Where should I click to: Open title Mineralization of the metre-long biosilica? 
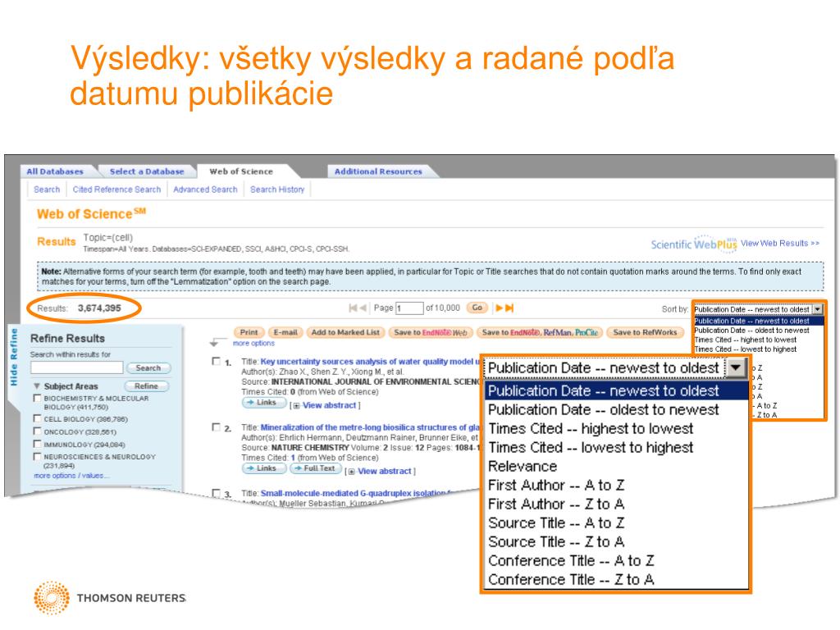tap(370, 427)
